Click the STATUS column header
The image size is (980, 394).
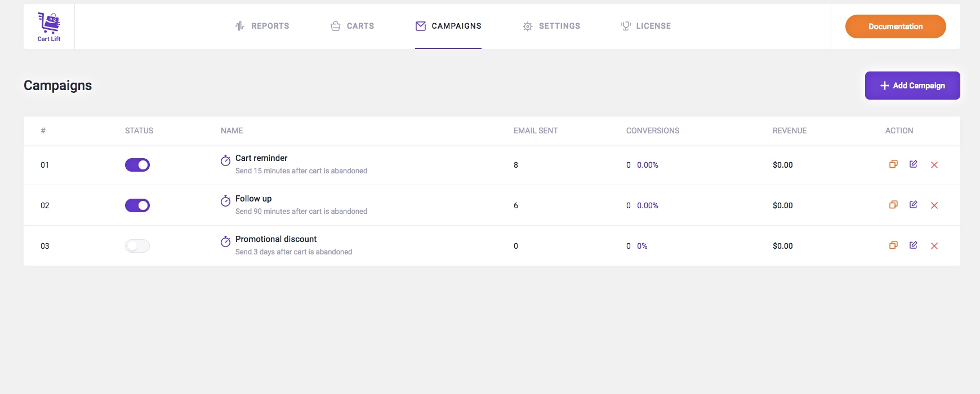pyautogui.click(x=139, y=131)
